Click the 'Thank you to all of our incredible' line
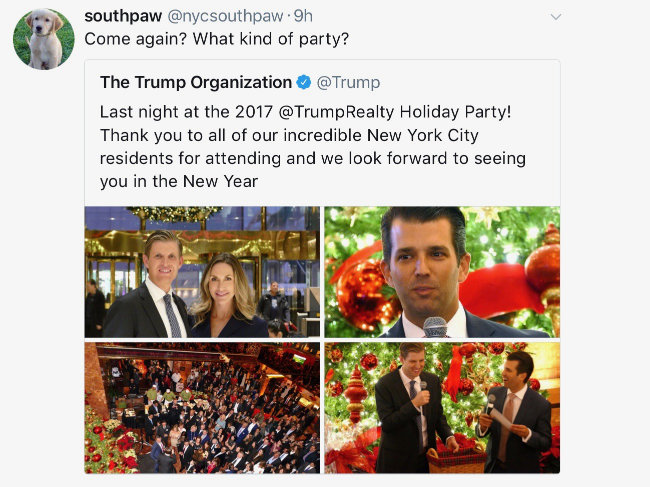 point(289,135)
